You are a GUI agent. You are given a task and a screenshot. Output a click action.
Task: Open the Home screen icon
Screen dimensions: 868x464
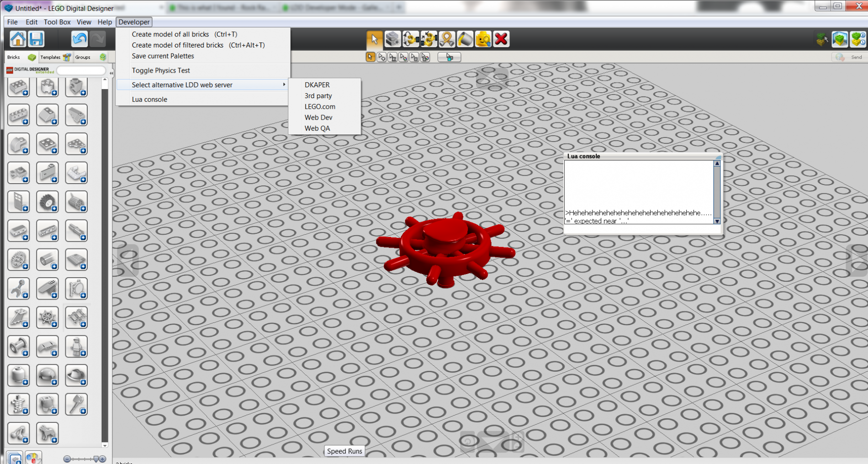(18, 39)
